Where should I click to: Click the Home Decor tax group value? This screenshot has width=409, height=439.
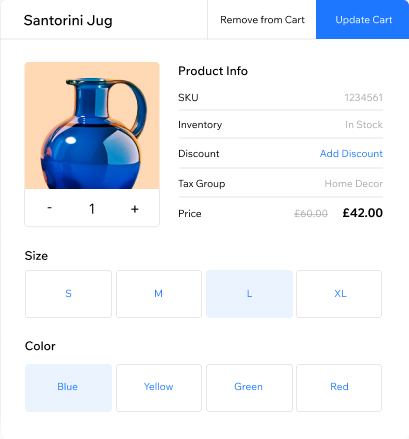(x=353, y=184)
